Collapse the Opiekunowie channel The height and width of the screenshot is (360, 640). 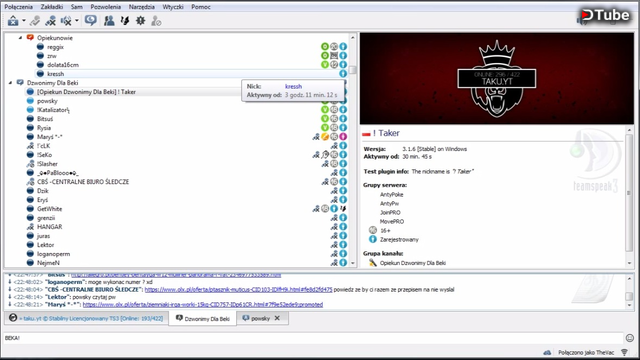(20, 38)
